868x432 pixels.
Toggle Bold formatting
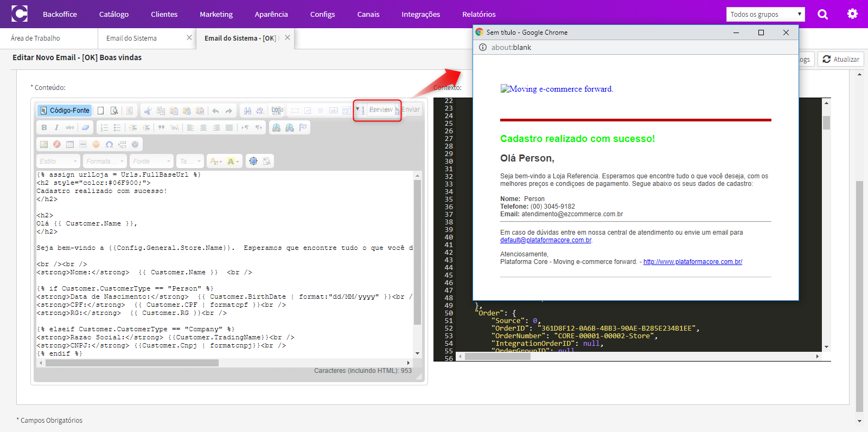[44, 127]
